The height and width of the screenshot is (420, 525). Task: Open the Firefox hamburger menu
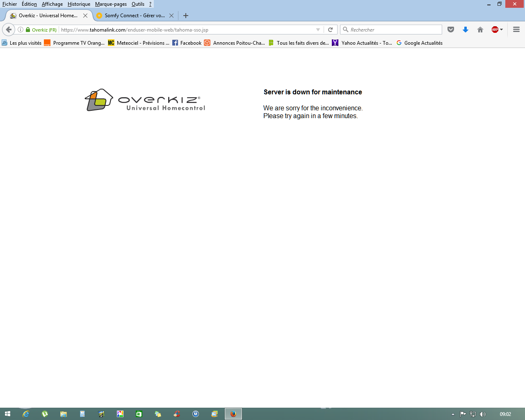click(516, 30)
